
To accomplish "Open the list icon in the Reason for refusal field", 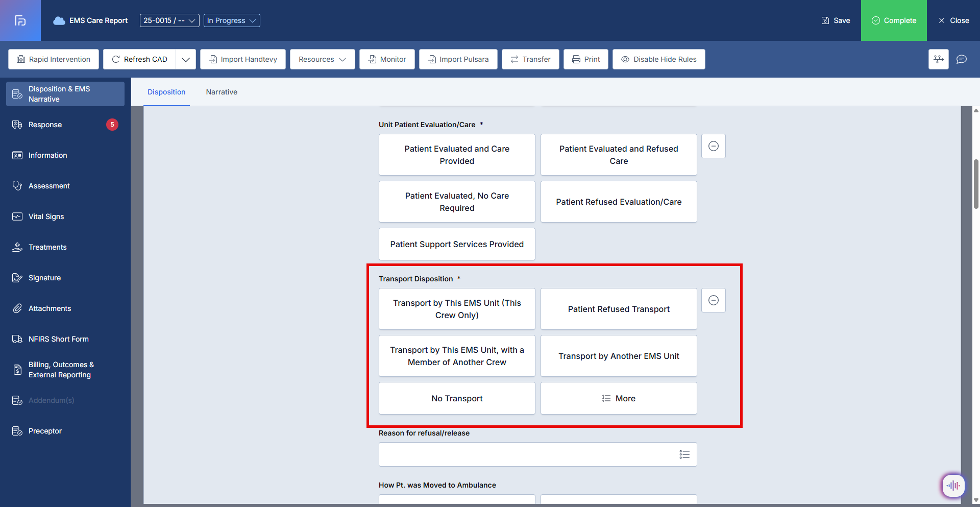I will point(684,454).
